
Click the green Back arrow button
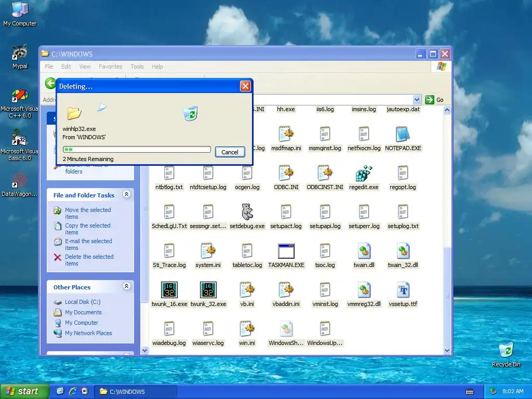tap(50, 83)
